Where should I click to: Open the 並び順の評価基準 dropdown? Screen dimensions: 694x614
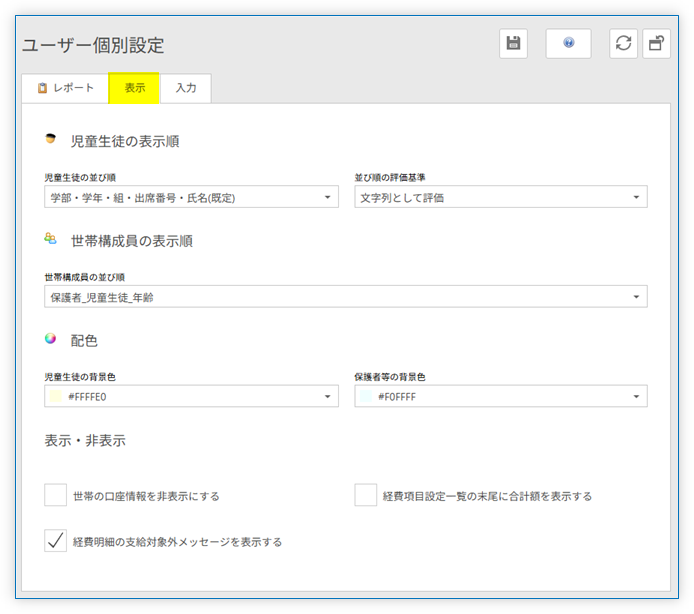[x=501, y=197]
